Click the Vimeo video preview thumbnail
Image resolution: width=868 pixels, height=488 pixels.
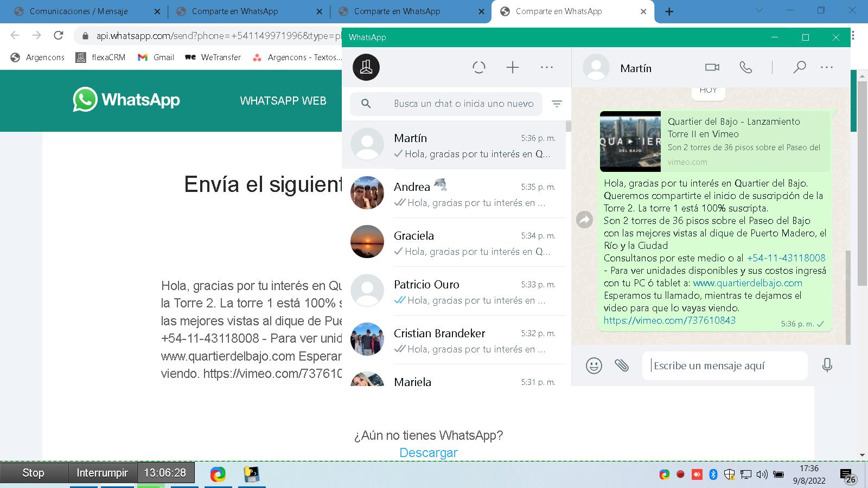coord(630,142)
